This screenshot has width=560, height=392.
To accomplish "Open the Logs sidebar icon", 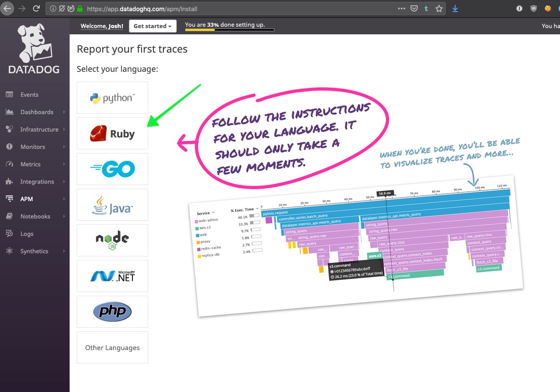I will (x=9, y=234).
